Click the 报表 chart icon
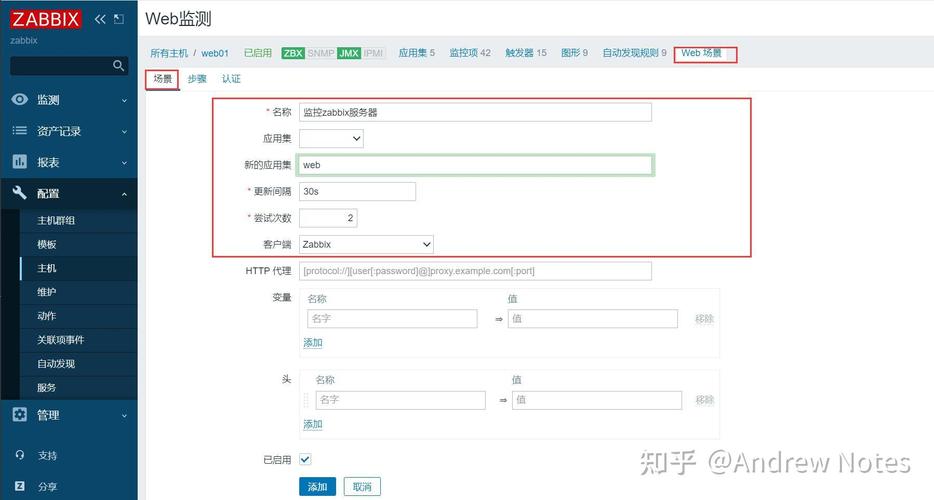Screen dimensions: 934x500 20,162
